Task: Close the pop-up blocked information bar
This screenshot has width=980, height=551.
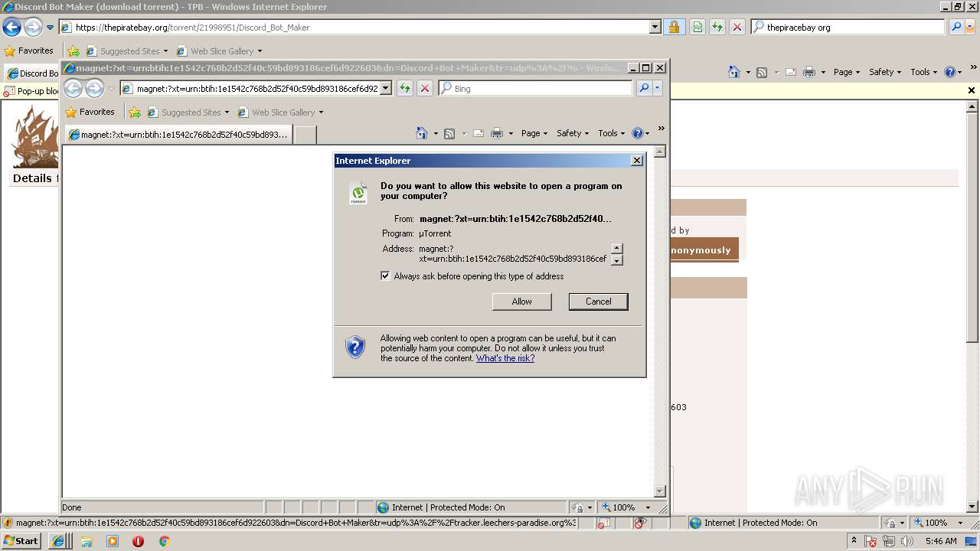Action: pos(972,90)
